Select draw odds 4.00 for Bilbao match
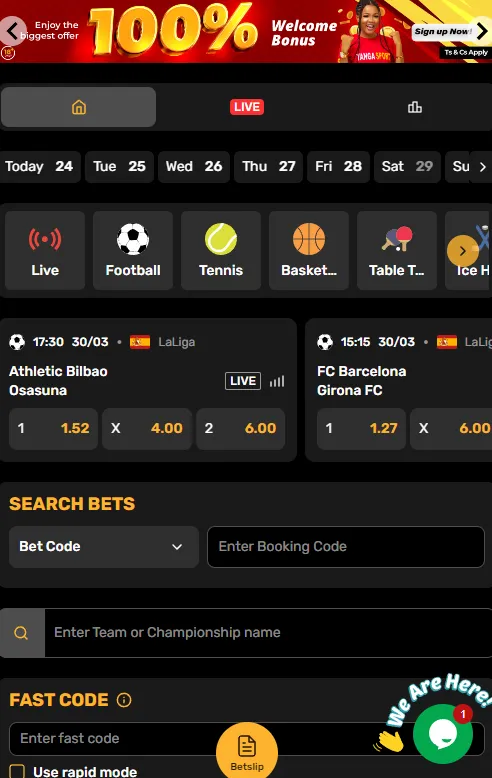 147,429
